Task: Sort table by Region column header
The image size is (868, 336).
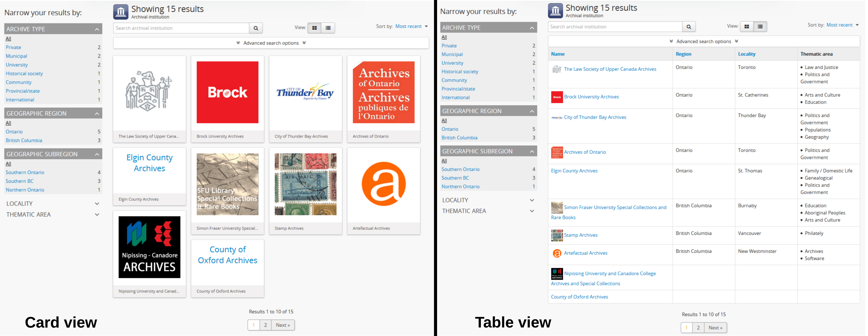Action: coord(683,54)
